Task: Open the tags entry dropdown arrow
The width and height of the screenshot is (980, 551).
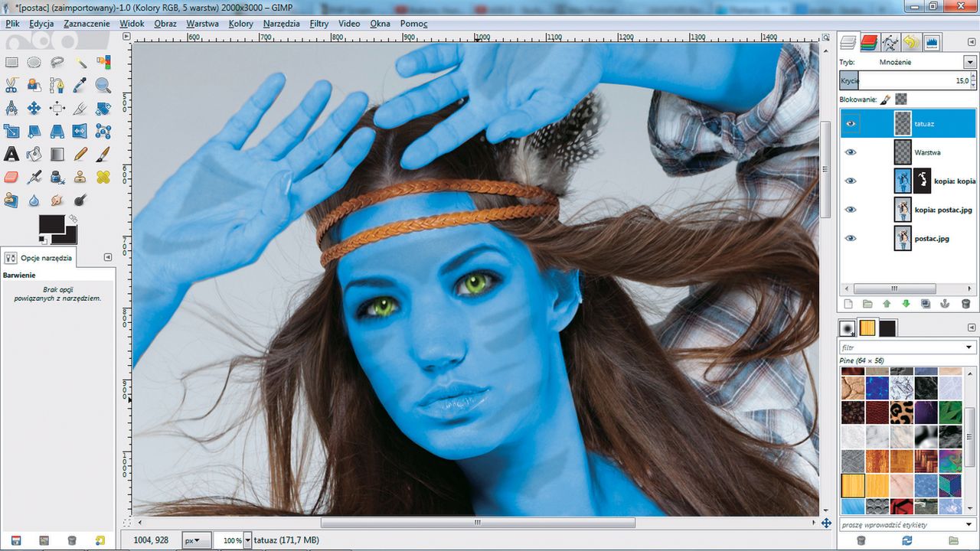Action: (x=969, y=524)
